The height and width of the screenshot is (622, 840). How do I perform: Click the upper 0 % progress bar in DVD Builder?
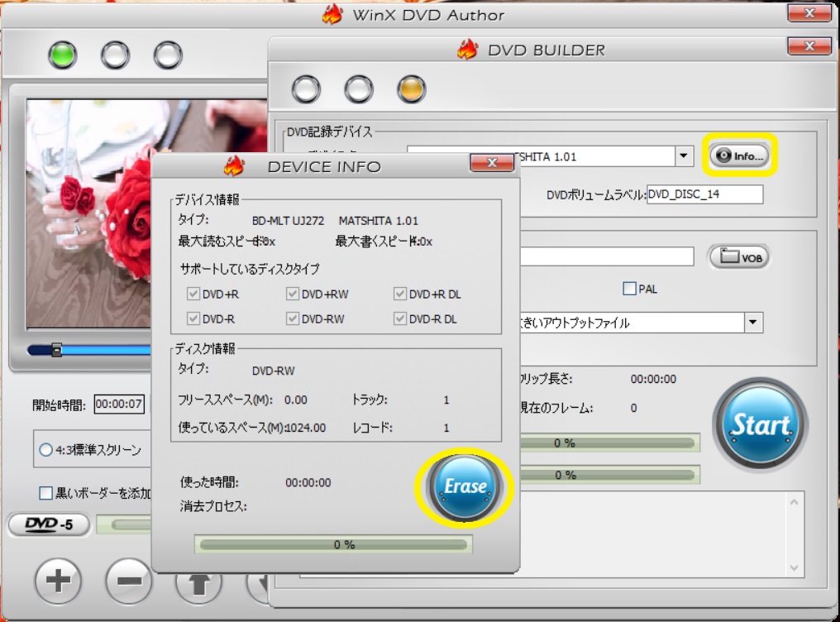pos(609,443)
